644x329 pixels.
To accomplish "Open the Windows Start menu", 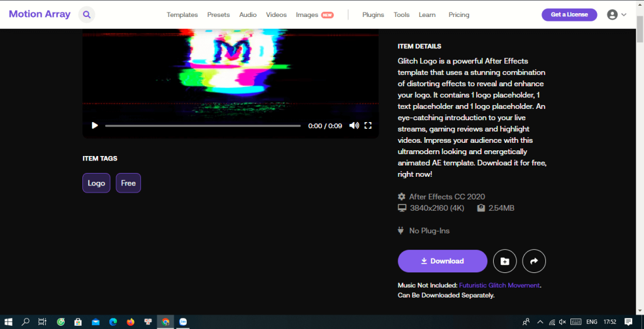I will pyautogui.click(x=8, y=322).
